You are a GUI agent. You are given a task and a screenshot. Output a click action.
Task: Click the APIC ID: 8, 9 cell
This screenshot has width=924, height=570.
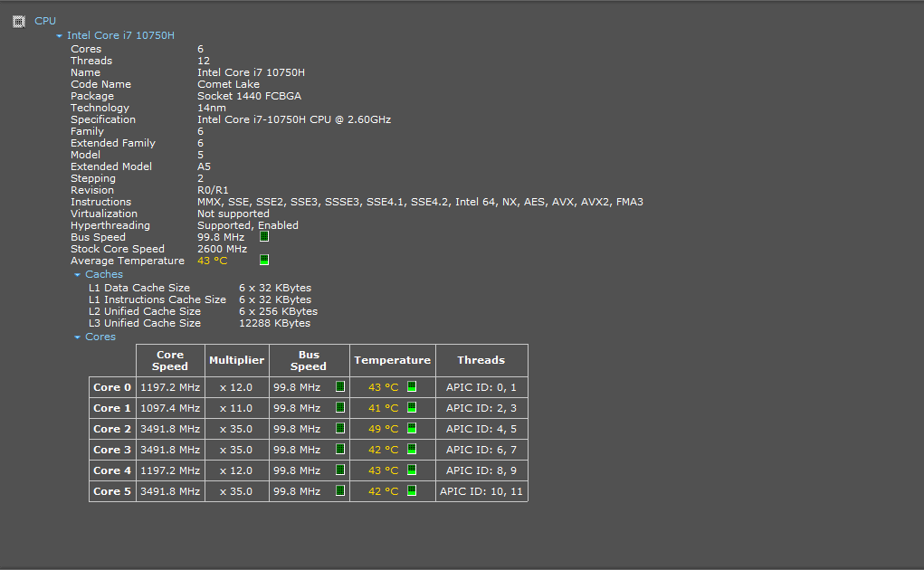(481, 470)
